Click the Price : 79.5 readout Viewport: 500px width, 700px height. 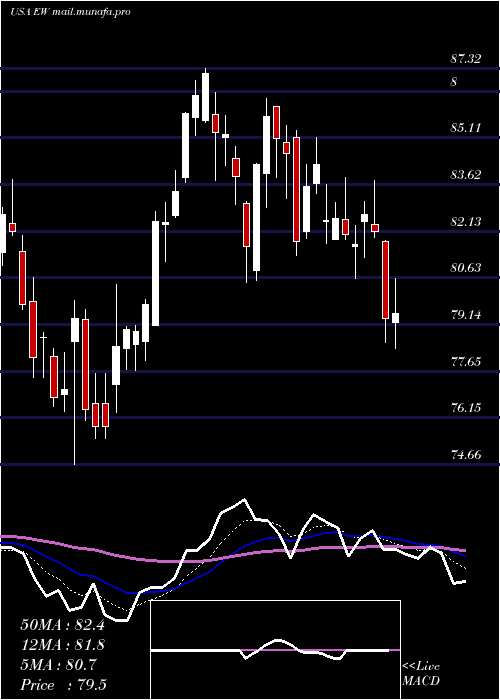point(63,685)
